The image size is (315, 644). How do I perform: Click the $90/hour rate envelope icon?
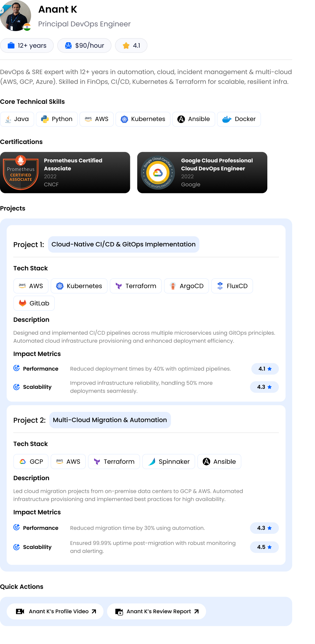point(68,45)
